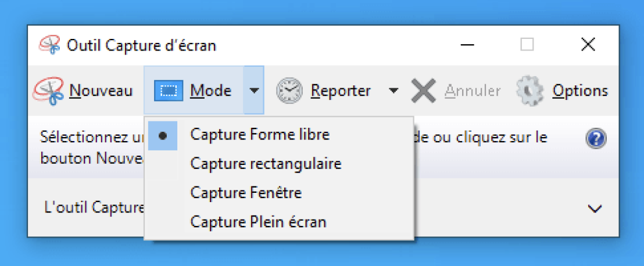Click the grey X Annuler icon

(x=424, y=90)
